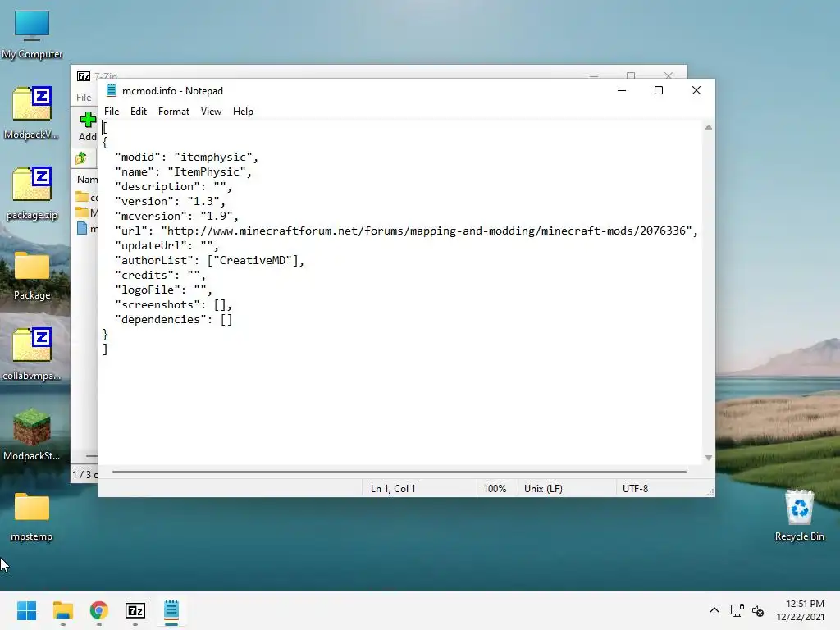Click the 7-Zip up-folder arrow icon
The image size is (840, 630).
click(x=81, y=158)
